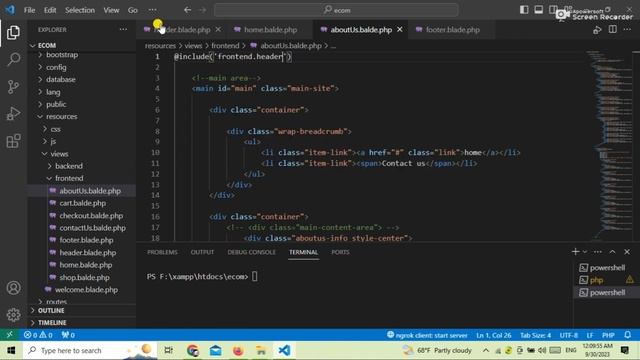Click the command center search box

click(336, 10)
